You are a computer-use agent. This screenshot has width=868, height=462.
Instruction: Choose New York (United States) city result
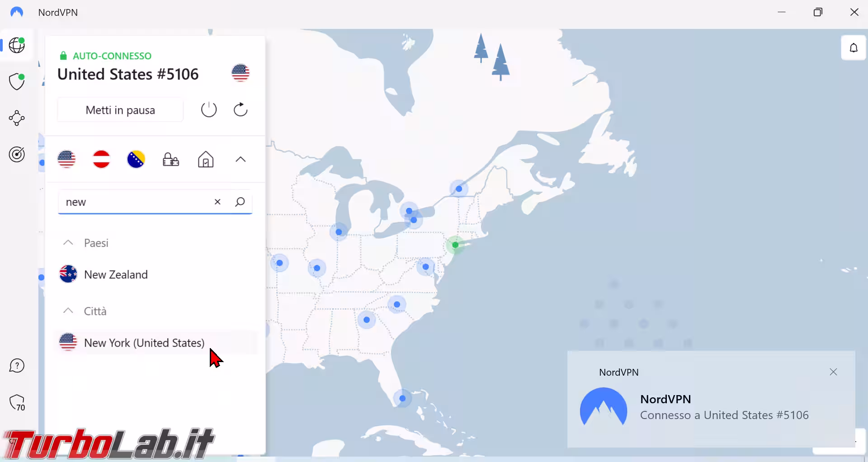click(x=144, y=343)
